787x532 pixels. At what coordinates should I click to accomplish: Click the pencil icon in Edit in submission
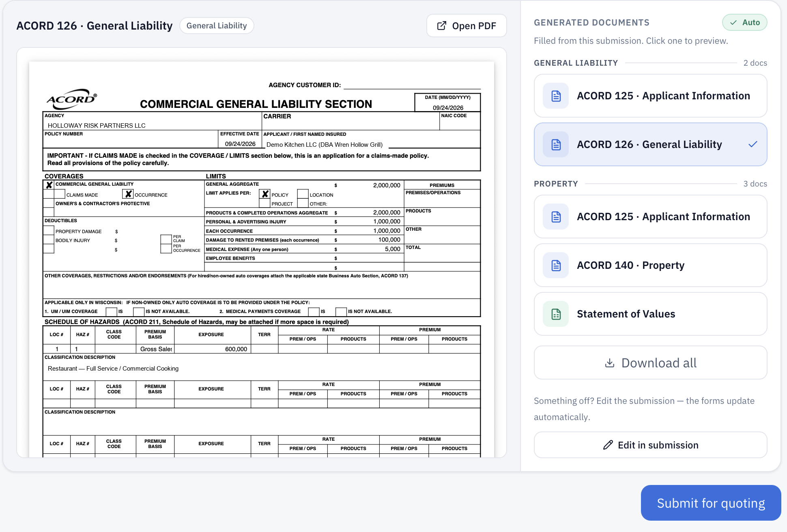pos(608,445)
